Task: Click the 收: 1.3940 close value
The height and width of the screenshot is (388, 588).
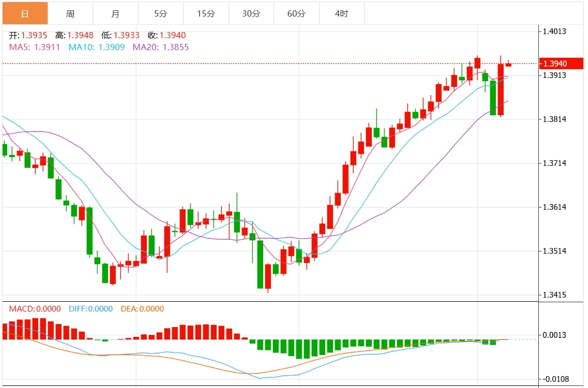Action: [167, 35]
